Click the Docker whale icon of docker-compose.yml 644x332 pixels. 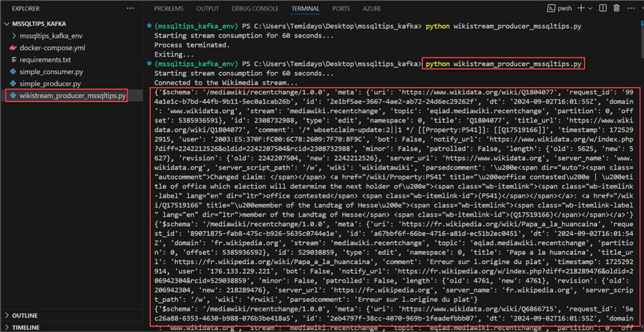pyautogui.click(x=13, y=48)
